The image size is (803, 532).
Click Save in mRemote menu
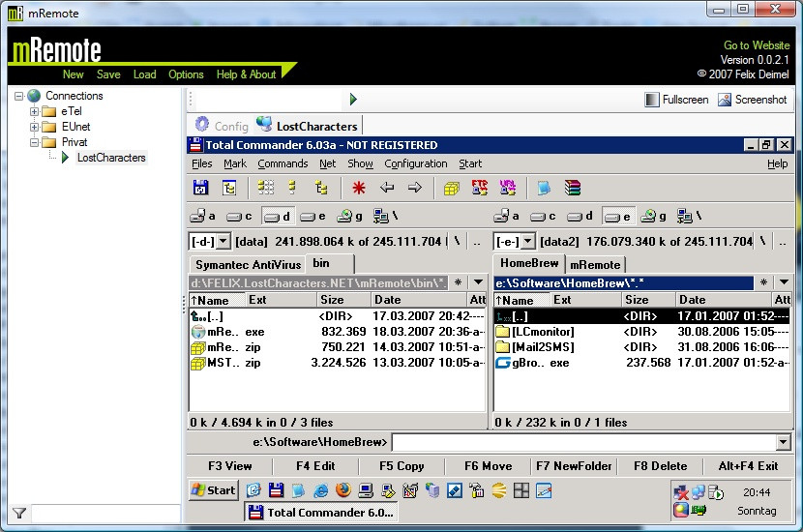click(x=108, y=74)
